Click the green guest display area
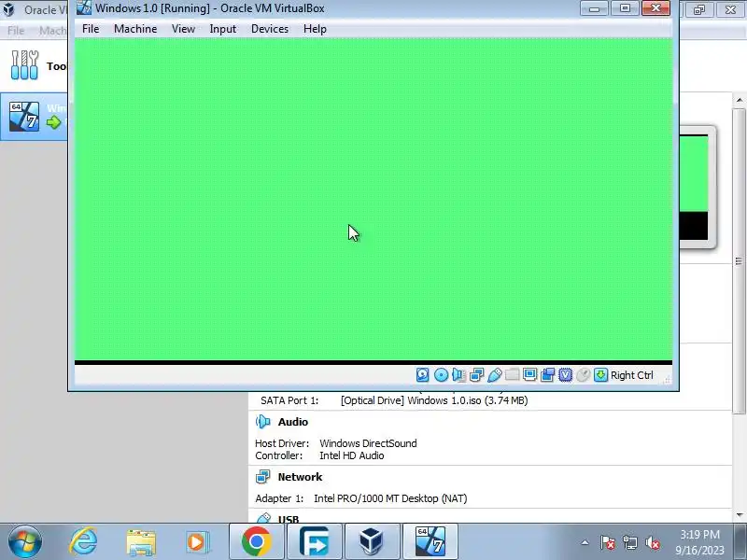747x560 pixels. pos(373,200)
